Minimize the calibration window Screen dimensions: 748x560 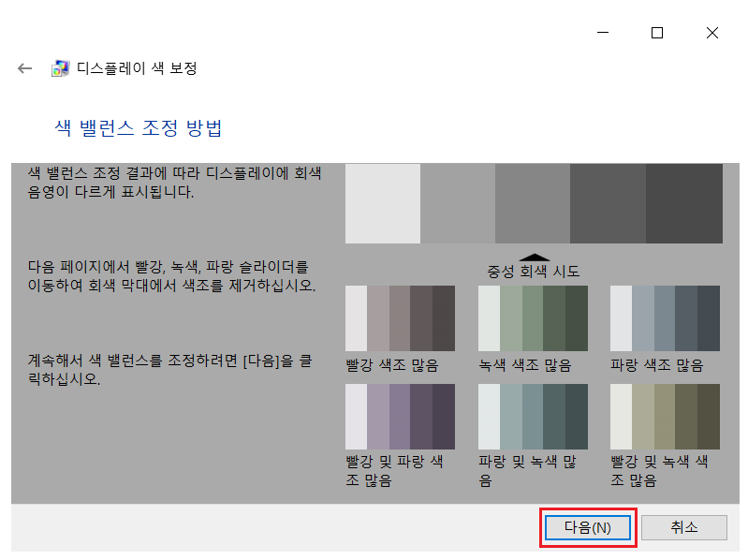pyautogui.click(x=603, y=33)
